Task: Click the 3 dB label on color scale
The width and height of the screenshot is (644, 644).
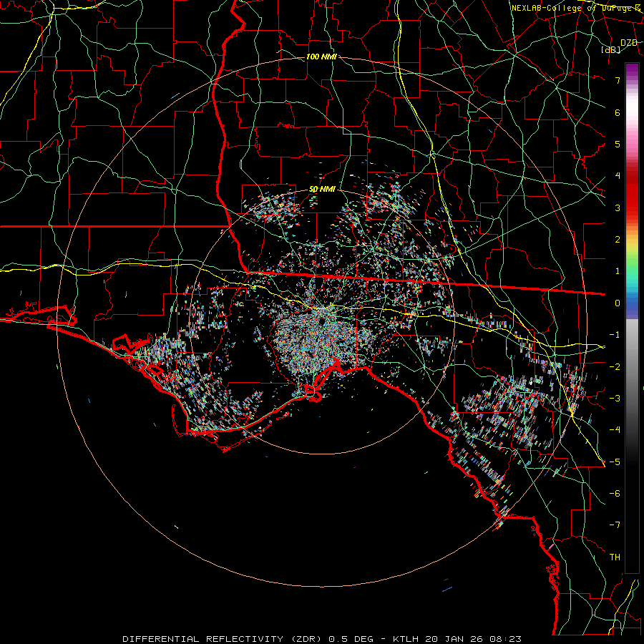Action: point(618,208)
